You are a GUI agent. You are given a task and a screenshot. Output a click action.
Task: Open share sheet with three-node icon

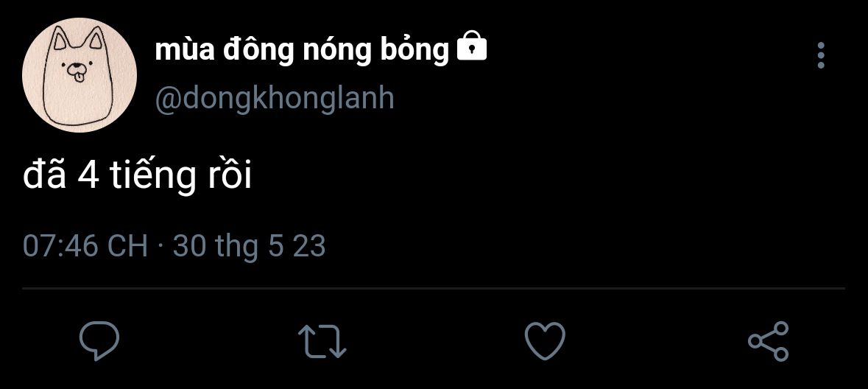coord(769,341)
